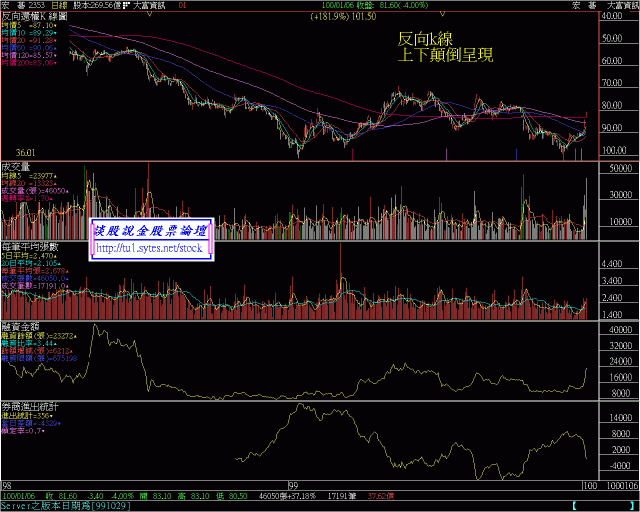640x512 pixels.
Task: Click the 週轉率%=1.70 legend entry
Action: coord(27,198)
